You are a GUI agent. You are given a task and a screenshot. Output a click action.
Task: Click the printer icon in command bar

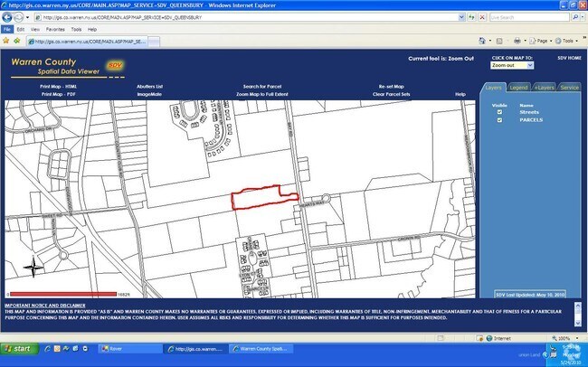pyautogui.click(x=518, y=41)
